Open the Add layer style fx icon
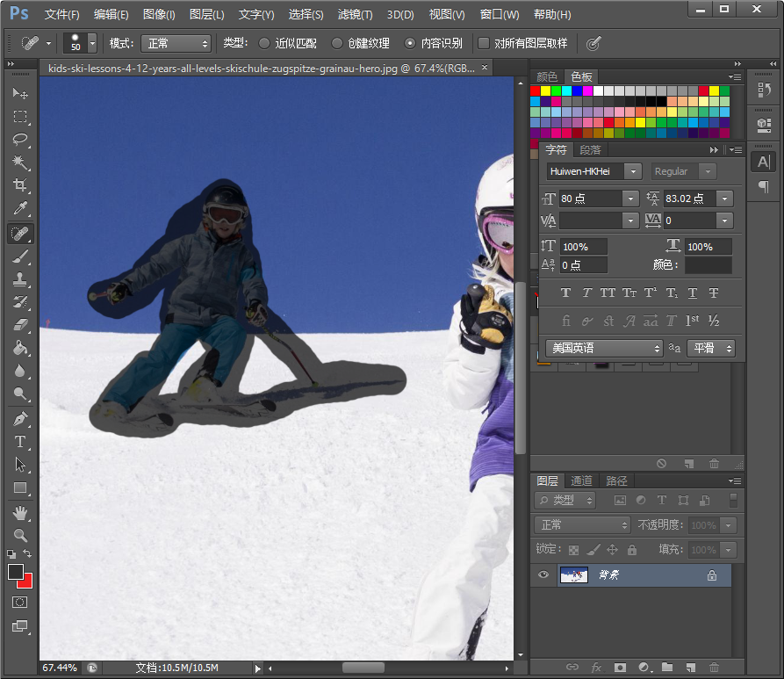The width and height of the screenshot is (784, 679). coord(596,668)
